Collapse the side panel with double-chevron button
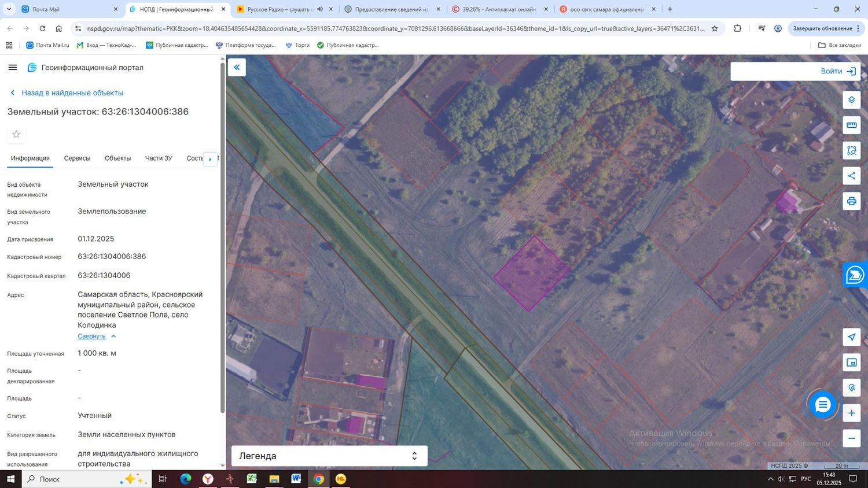868x488 pixels. click(x=237, y=67)
